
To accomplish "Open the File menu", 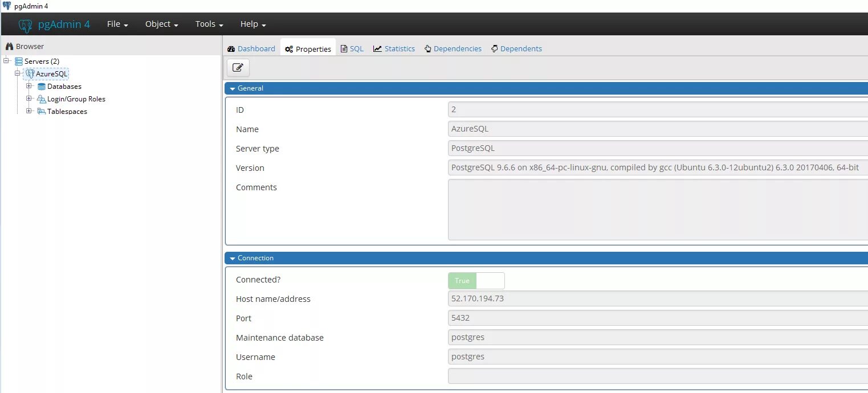I will click(117, 24).
